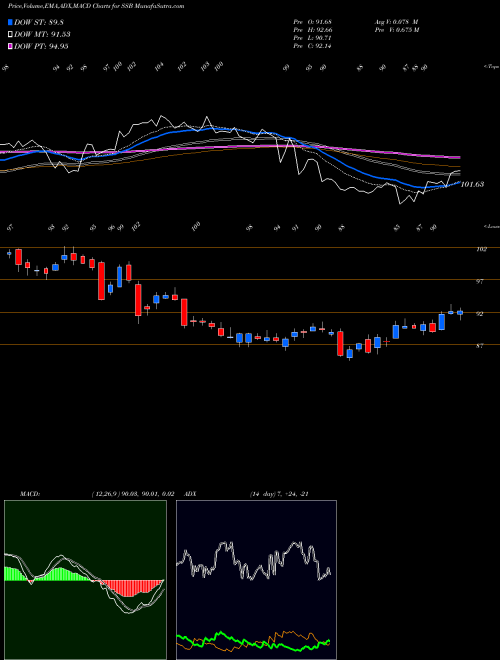Viewport: 500px width, 660px height.
Task: Click the magenta DOW PT legend swatch
Action: click(x=11, y=46)
